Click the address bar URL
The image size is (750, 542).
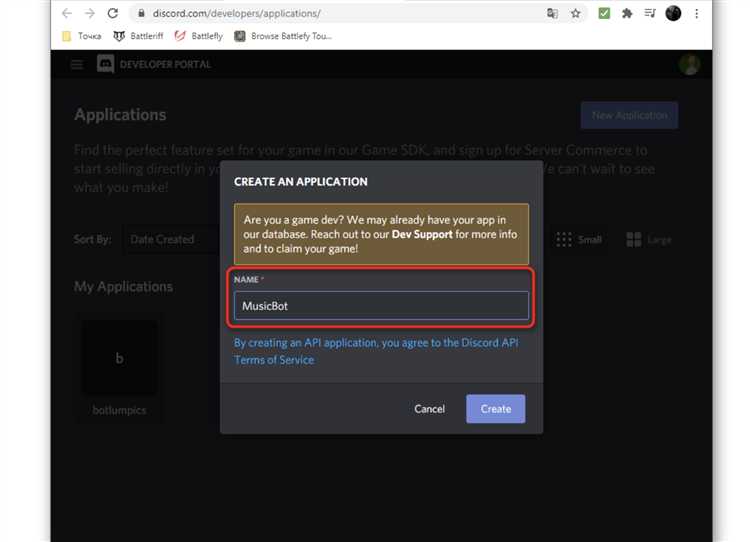coord(237,13)
